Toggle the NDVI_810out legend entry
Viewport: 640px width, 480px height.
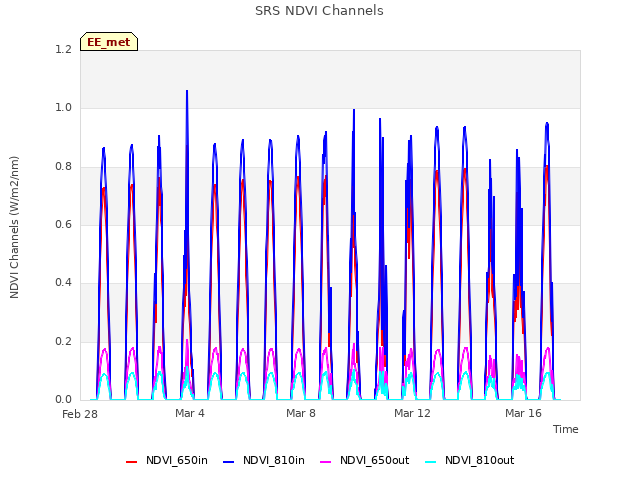(469, 460)
